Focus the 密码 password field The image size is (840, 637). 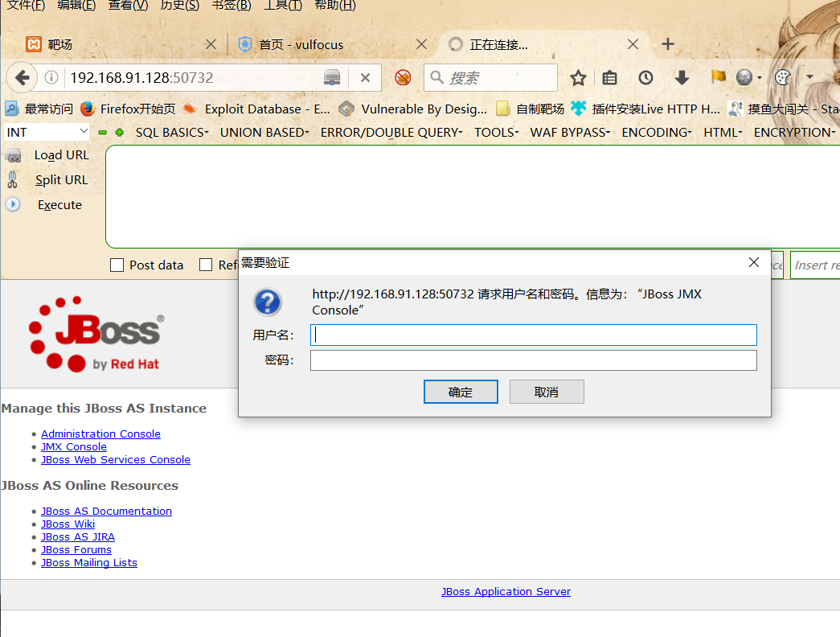pyautogui.click(x=534, y=360)
